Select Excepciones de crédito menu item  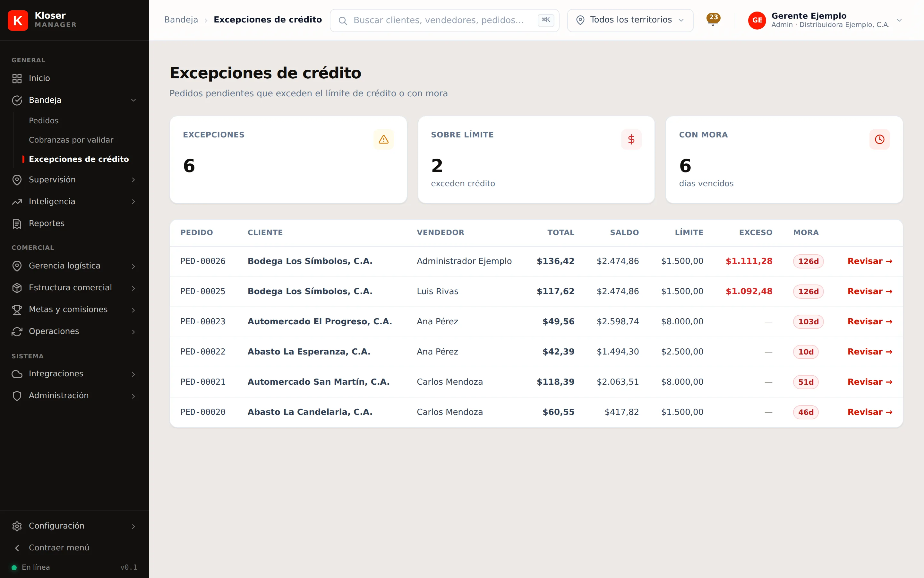(79, 159)
